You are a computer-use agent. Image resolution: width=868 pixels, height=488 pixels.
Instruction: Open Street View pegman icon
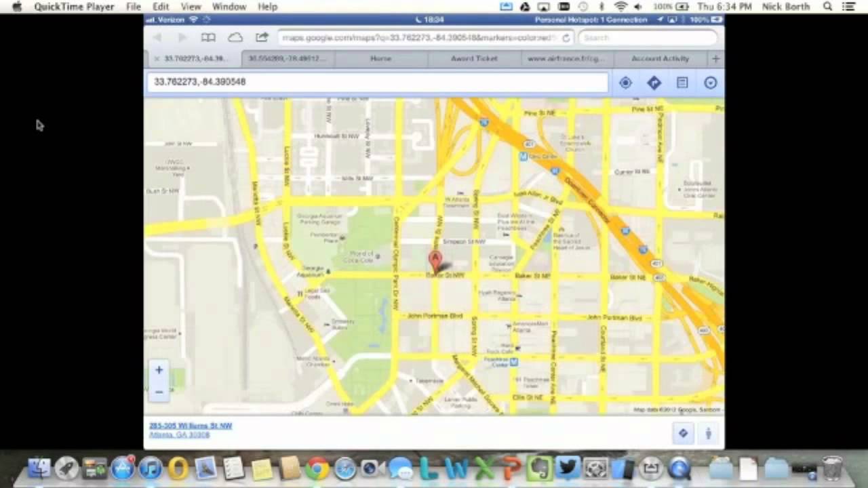[x=709, y=433]
